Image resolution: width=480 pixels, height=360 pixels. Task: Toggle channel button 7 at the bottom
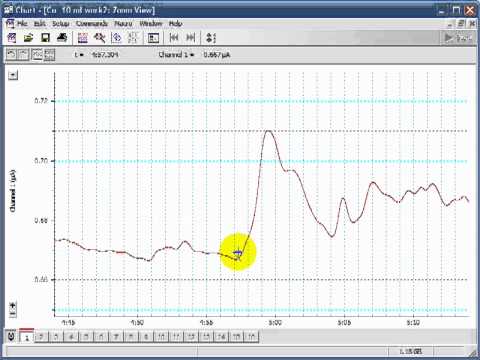click(x=116, y=337)
